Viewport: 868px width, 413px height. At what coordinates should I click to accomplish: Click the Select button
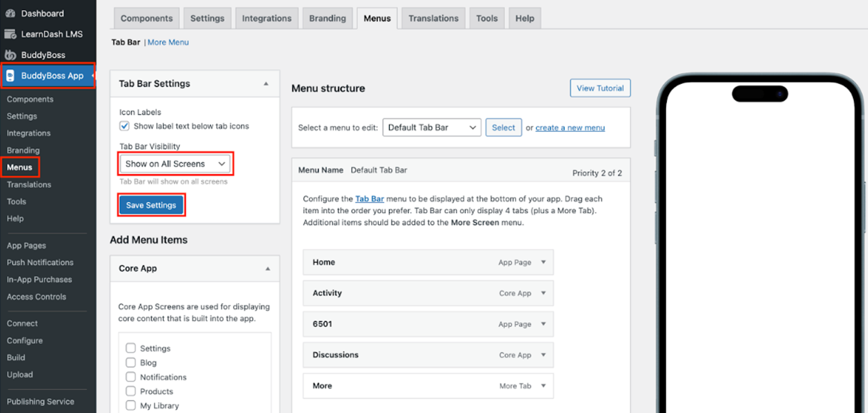503,127
